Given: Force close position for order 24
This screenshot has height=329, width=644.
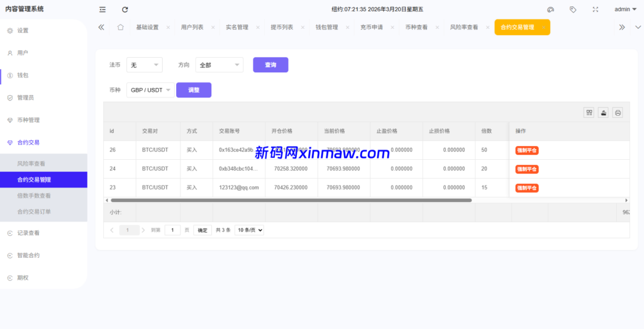Looking at the screenshot, I should (x=527, y=169).
